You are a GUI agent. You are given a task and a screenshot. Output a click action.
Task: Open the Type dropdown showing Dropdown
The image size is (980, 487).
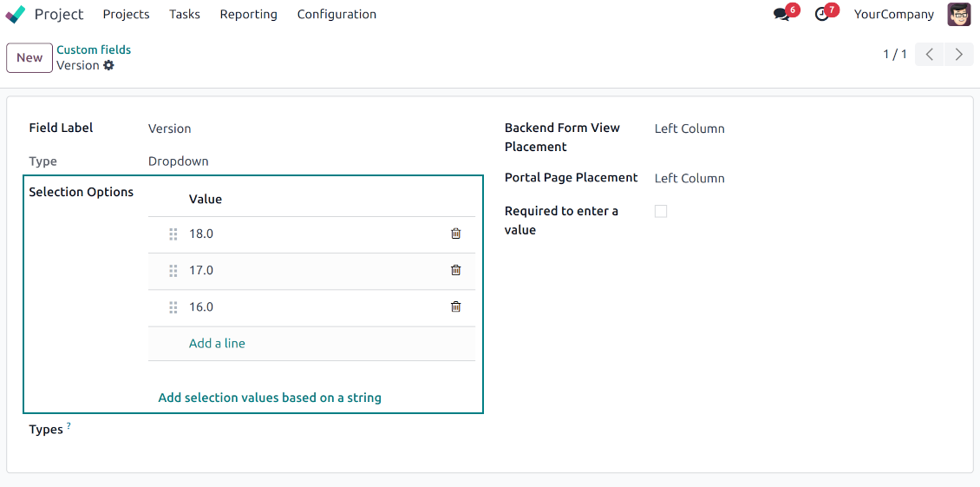[178, 161]
